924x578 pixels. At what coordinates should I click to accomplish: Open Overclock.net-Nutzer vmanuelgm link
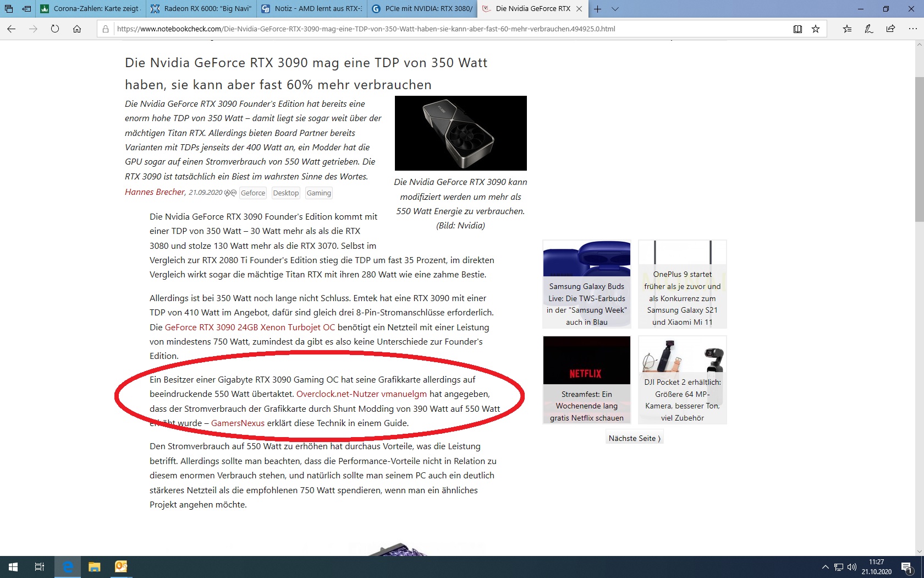point(361,394)
